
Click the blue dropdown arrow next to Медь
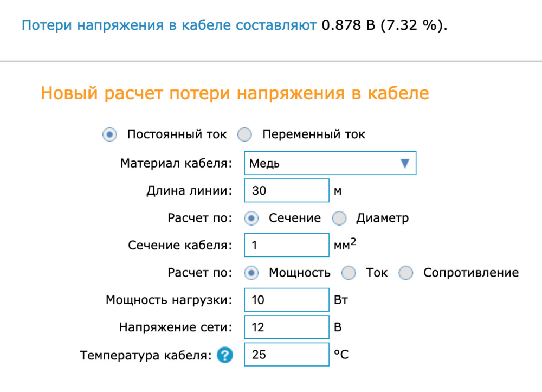[404, 163]
